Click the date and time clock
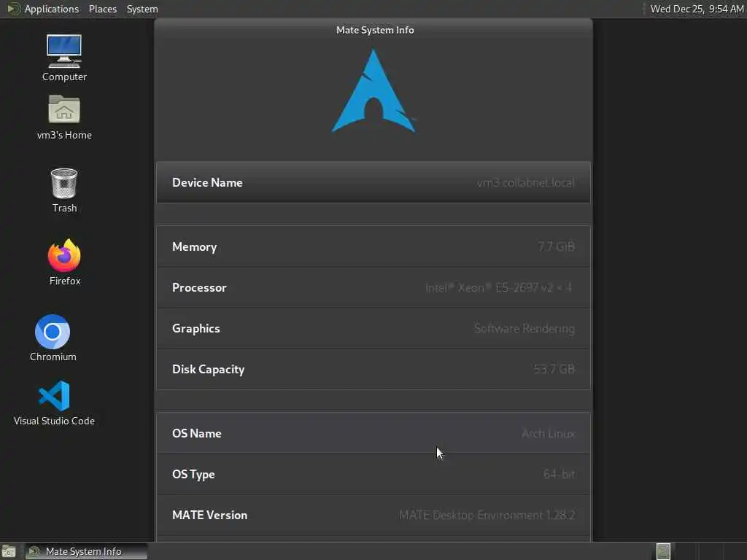Screen dimensions: 747x560 [x=697, y=9]
